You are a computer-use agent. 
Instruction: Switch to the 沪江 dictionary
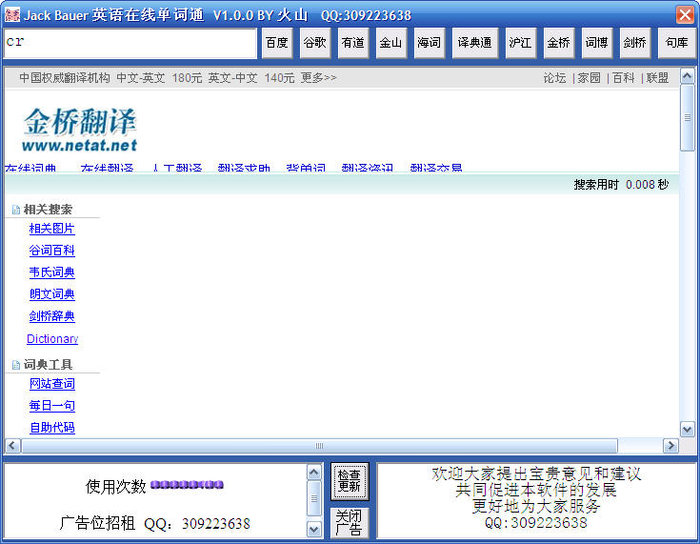pyautogui.click(x=521, y=43)
